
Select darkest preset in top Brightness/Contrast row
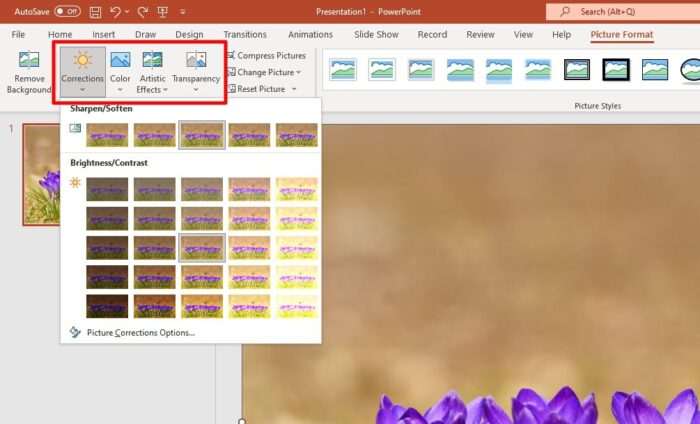tap(107, 189)
